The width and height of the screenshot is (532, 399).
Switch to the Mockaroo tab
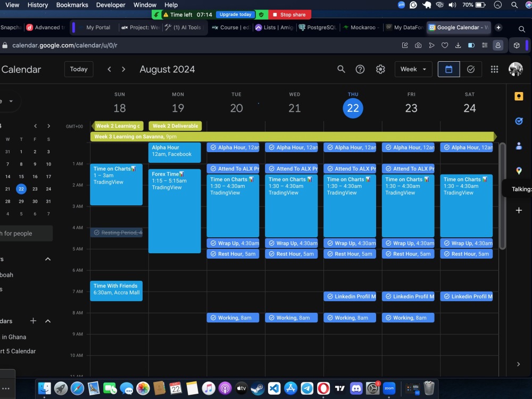click(x=361, y=28)
